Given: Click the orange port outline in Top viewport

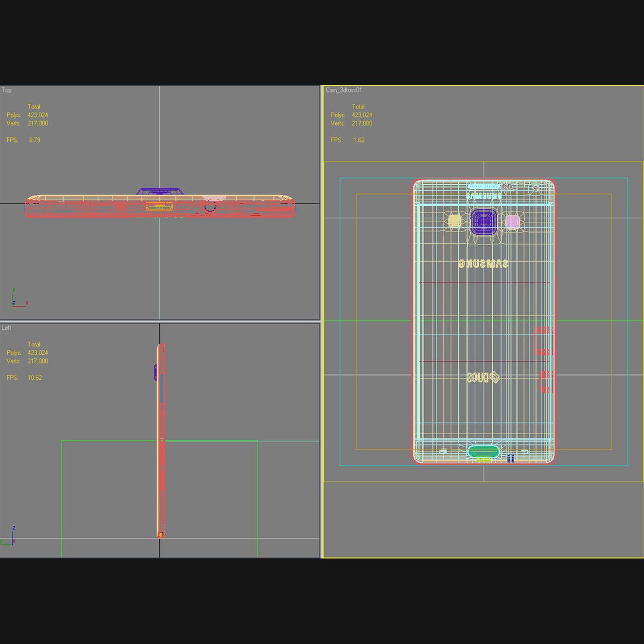Looking at the screenshot, I should (x=159, y=206).
